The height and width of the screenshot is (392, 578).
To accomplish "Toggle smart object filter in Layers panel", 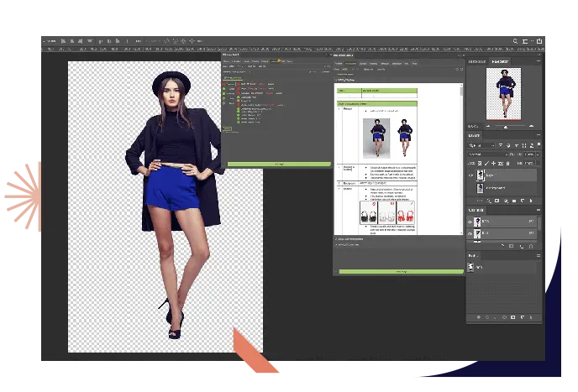I will [x=532, y=145].
